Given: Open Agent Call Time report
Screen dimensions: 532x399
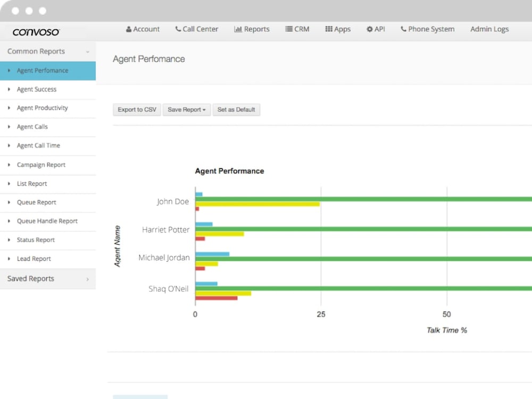Looking at the screenshot, I should click(48, 146).
